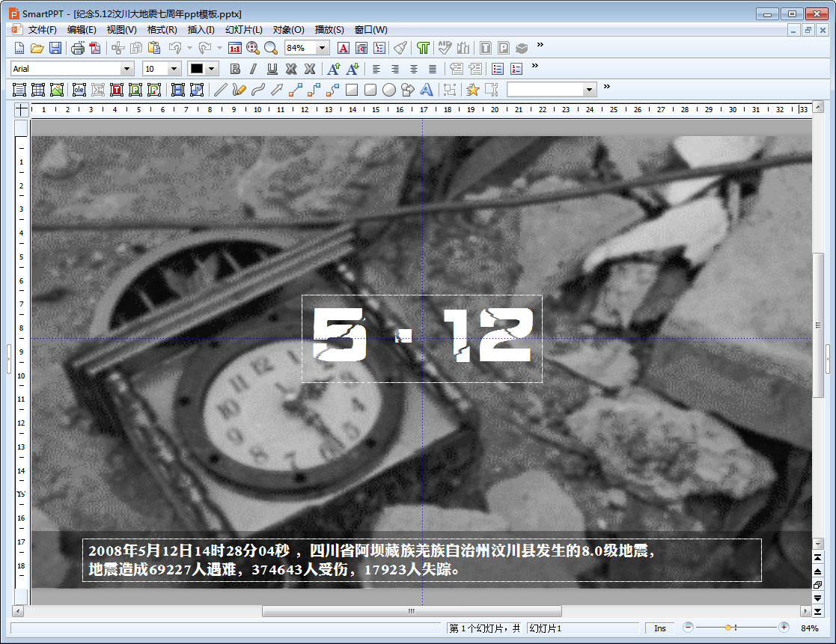Create a new presentation document
Viewport: 836px width, 644px height.
pos(19,48)
